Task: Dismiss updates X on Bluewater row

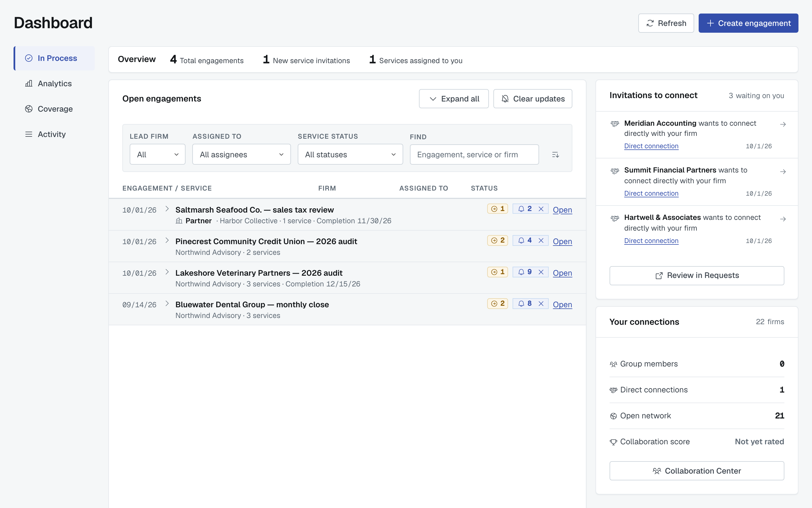Action: [x=541, y=304]
